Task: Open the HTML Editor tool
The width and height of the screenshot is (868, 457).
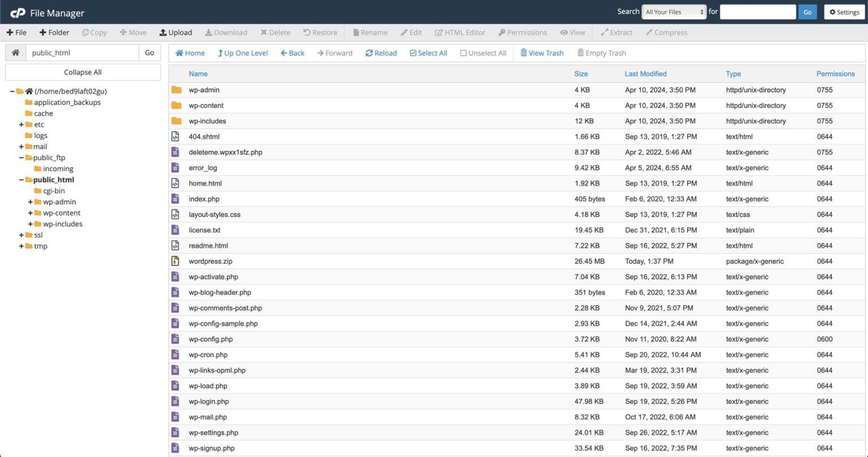Action: pos(459,32)
